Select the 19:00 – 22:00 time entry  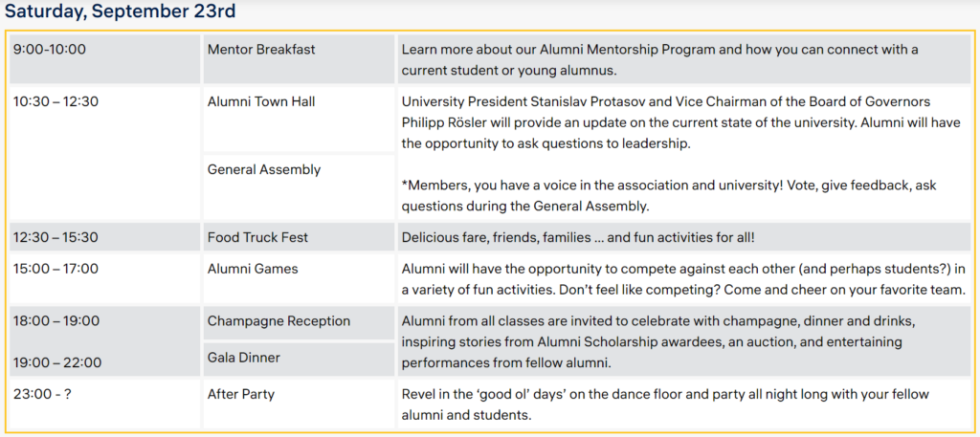click(x=56, y=362)
